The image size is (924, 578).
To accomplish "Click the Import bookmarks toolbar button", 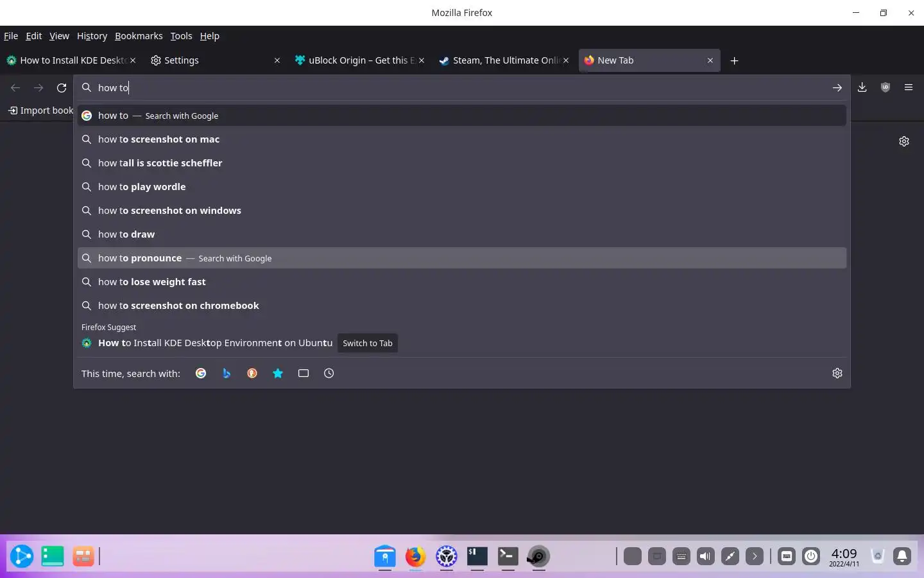I will pos(41,110).
